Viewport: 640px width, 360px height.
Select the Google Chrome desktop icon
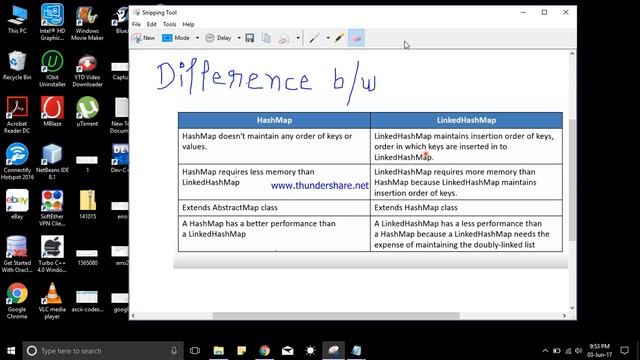pyautogui.click(x=17, y=301)
